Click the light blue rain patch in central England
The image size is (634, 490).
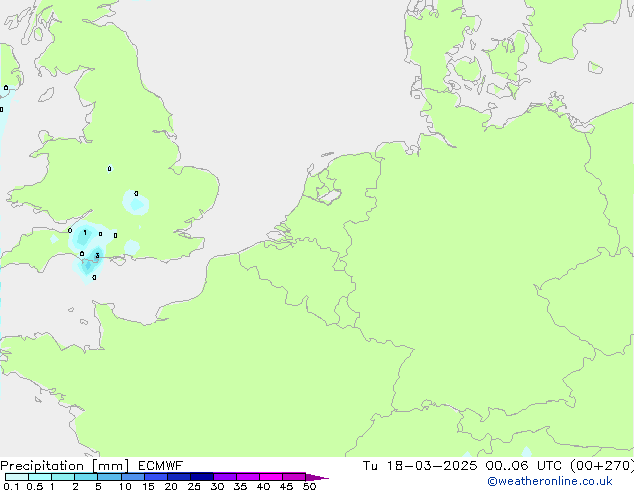click(x=136, y=205)
